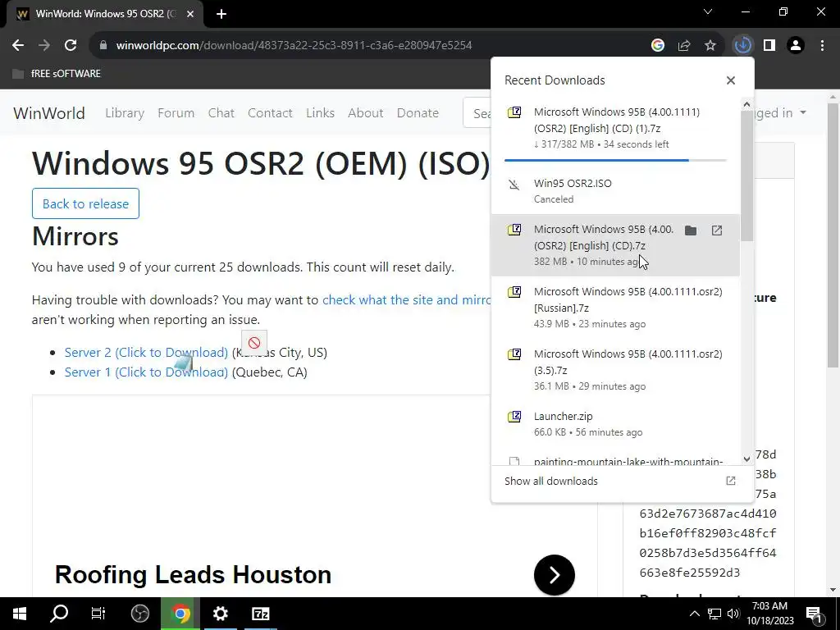Click the Launcher.zip file icon

[514, 417]
